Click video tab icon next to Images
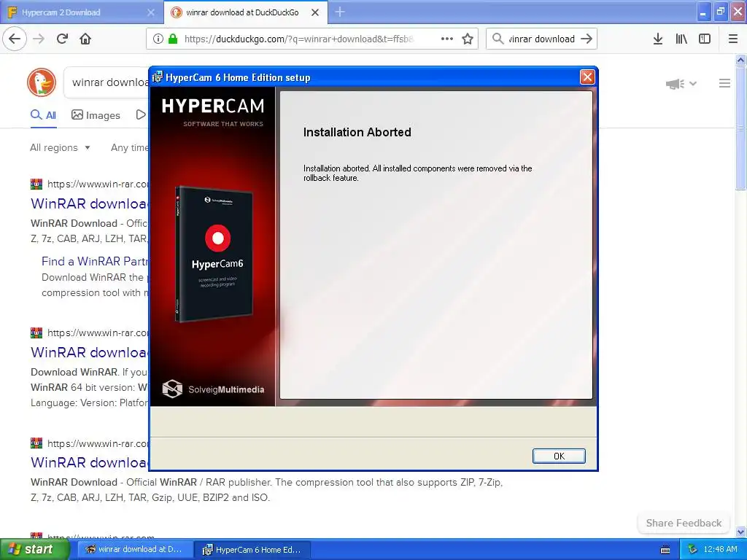The width and height of the screenshot is (747, 560). click(141, 114)
